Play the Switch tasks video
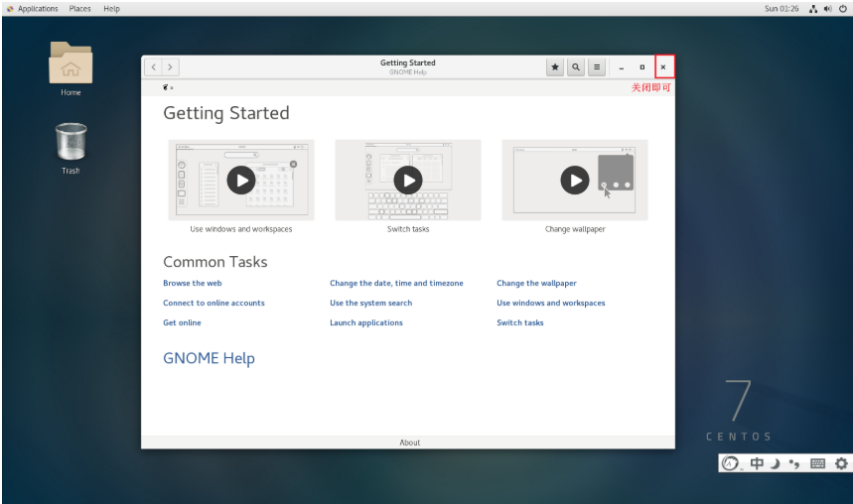 pos(408,180)
